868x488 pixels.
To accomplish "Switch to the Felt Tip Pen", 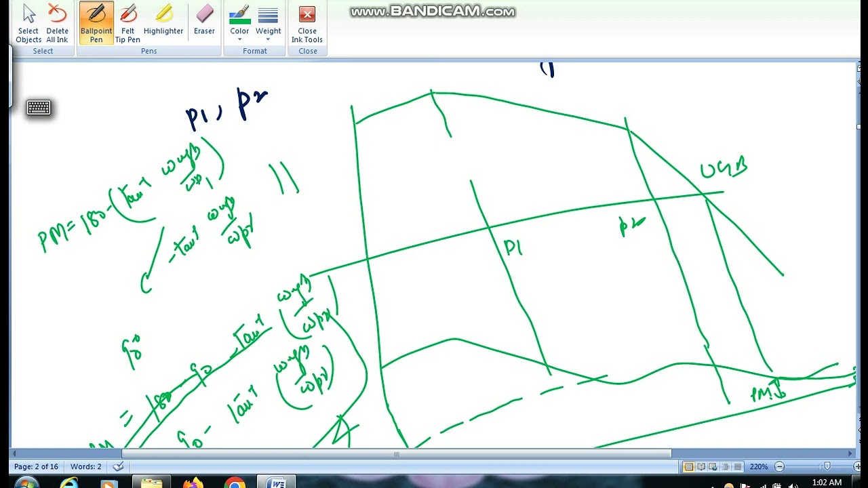I will coord(127,24).
